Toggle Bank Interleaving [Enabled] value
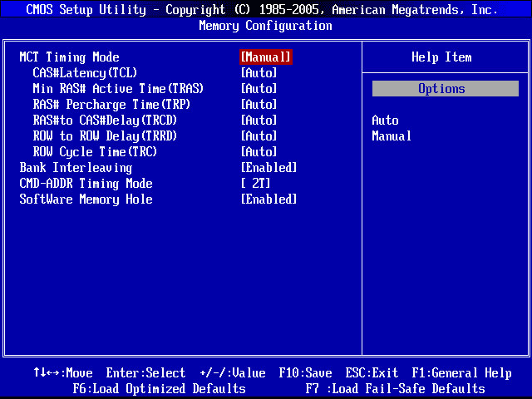This screenshot has height=399, width=532. click(x=268, y=167)
